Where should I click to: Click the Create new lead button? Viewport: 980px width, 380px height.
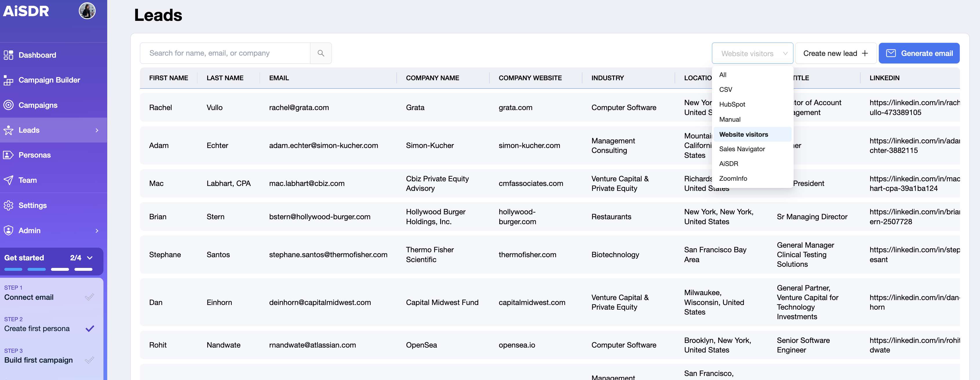[x=835, y=53]
